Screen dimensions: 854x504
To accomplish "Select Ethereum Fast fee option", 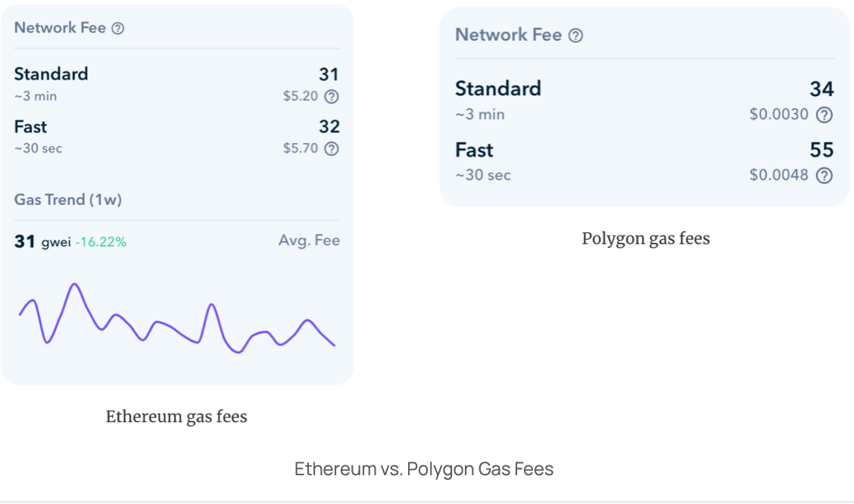I will point(177,137).
